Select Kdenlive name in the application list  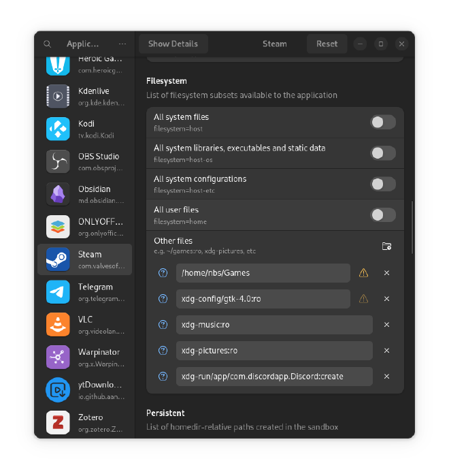[94, 91]
